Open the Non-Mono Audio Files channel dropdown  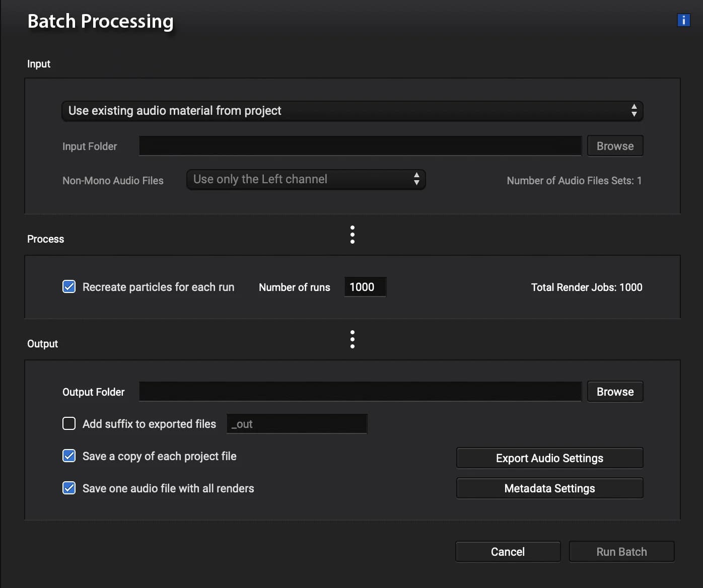pyautogui.click(x=306, y=179)
